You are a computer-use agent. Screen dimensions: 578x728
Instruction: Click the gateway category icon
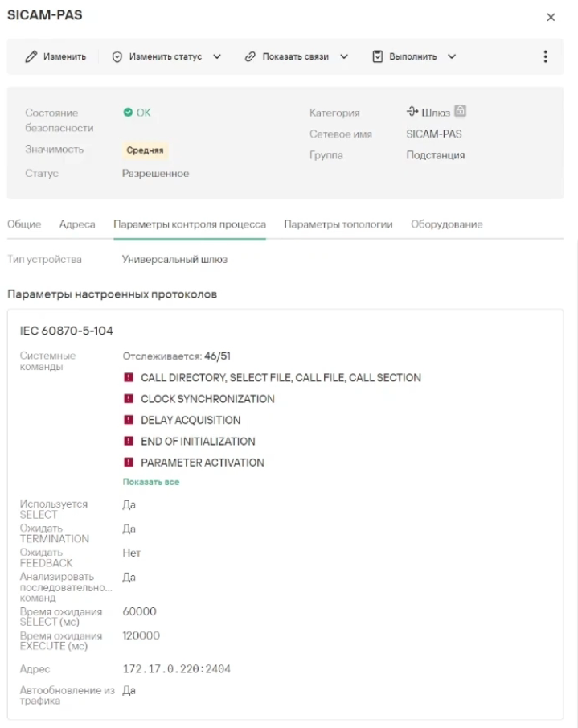412,113
